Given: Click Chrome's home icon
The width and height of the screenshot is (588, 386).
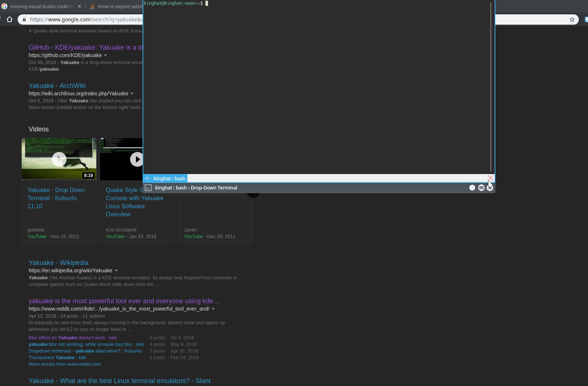Looking at the screenshot, I should tap(10, 20).
